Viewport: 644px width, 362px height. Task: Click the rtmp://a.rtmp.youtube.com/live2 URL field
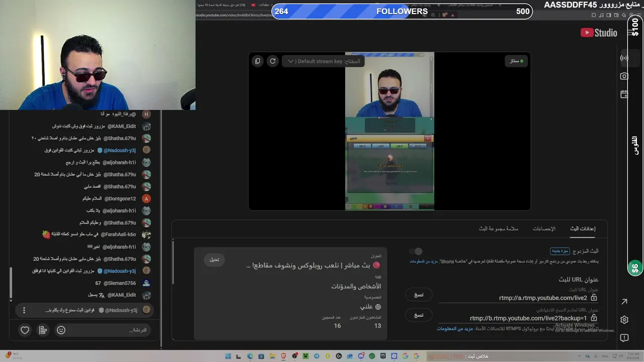click(x=543, y=298)
